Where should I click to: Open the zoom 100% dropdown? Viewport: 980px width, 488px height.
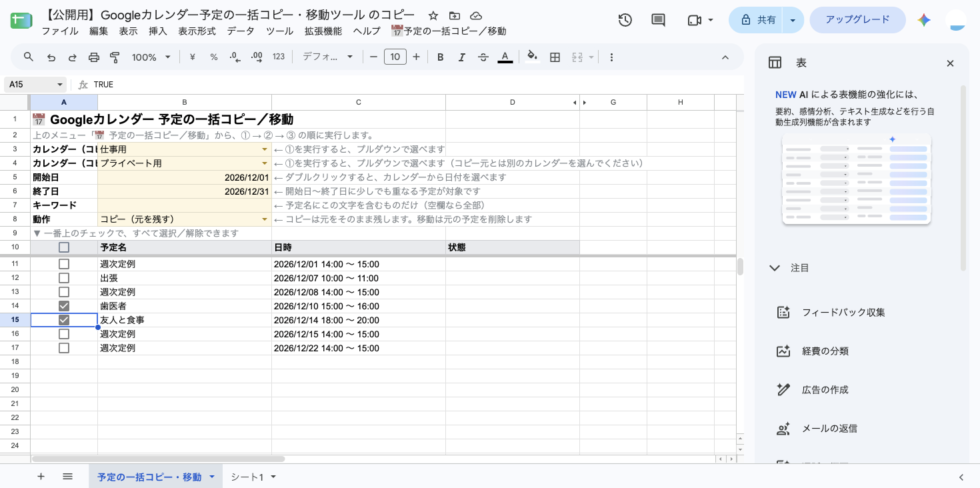click(x=151, y=57)
